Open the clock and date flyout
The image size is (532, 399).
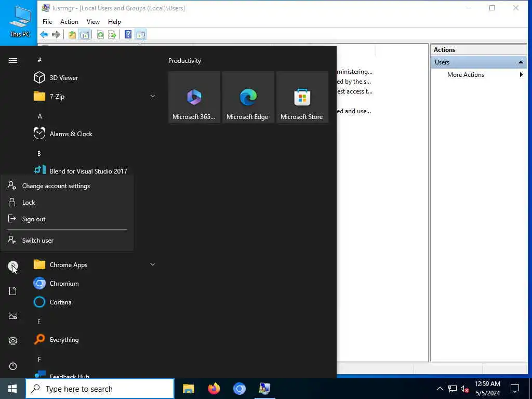coord(487,389)
